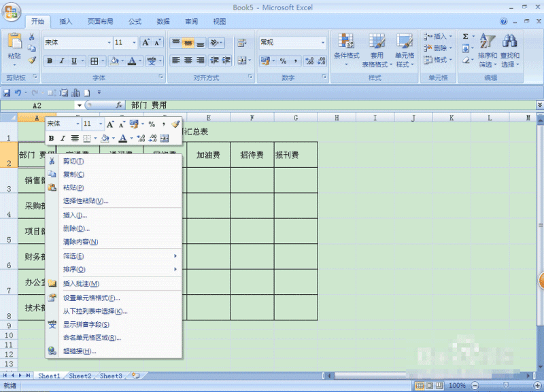
Task: Toggle Bold in the ribbon font group
Action: [50, 61]
